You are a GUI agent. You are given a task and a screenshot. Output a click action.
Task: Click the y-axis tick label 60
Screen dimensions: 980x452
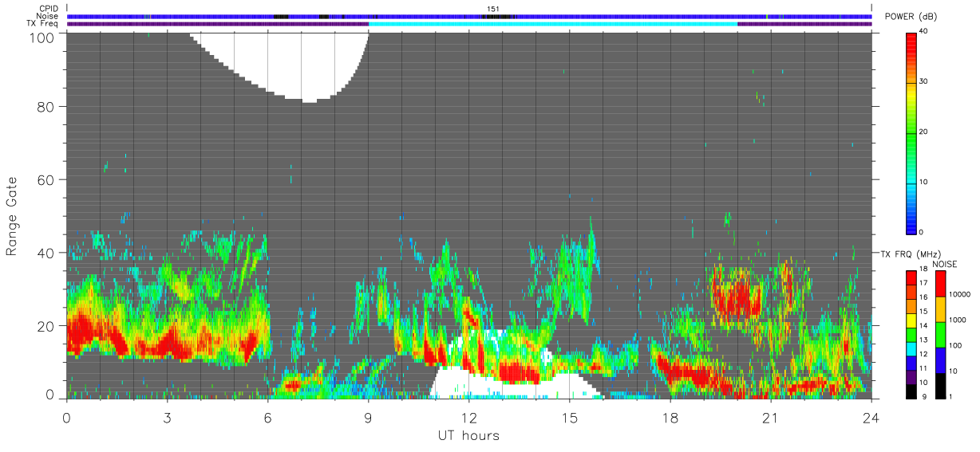coord(47,179)
